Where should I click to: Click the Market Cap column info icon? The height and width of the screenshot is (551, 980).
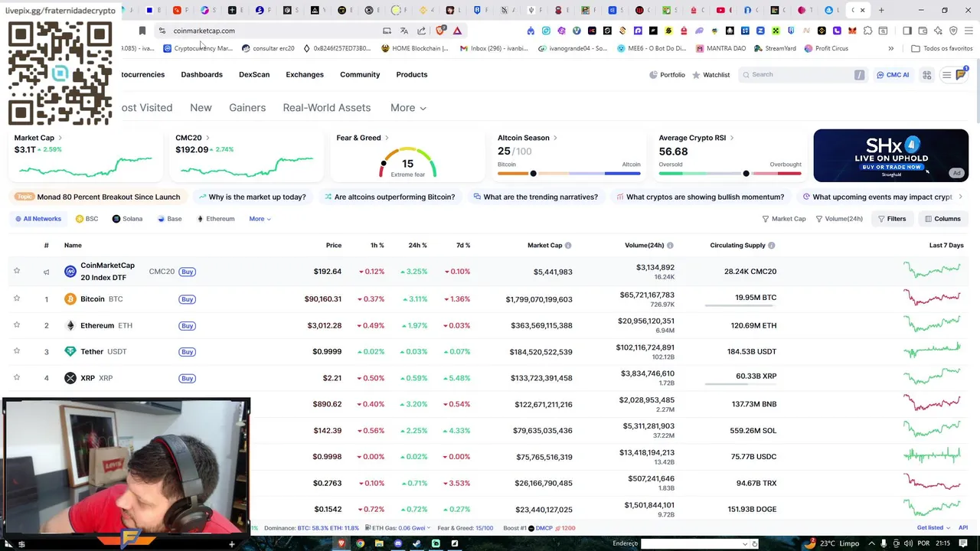click(568, 246)
